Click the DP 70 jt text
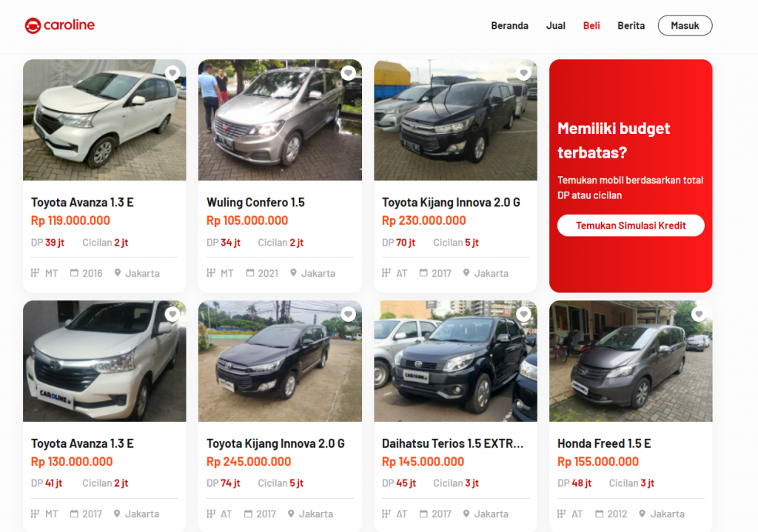758x532 pixels. tap(398, 243)
